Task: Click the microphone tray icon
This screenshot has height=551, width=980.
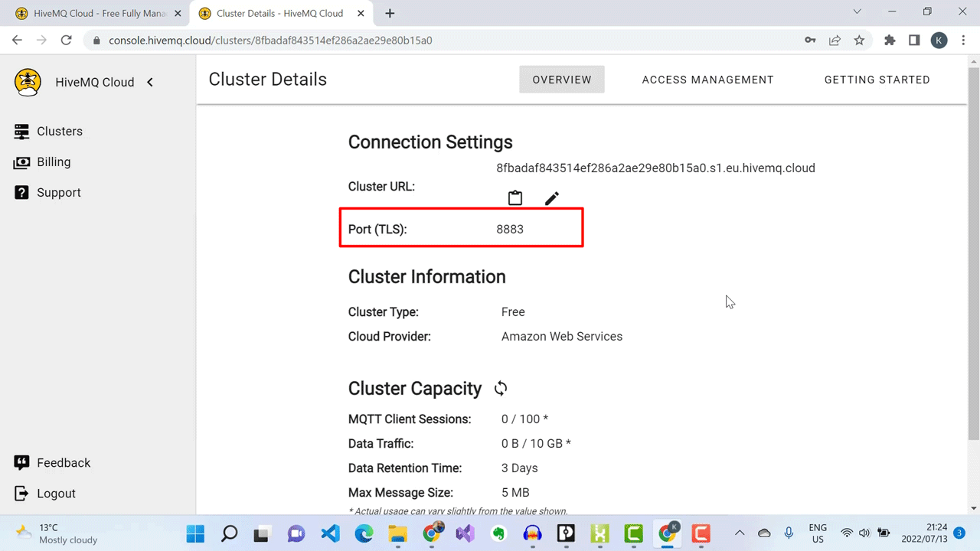Action: [789, 533]
